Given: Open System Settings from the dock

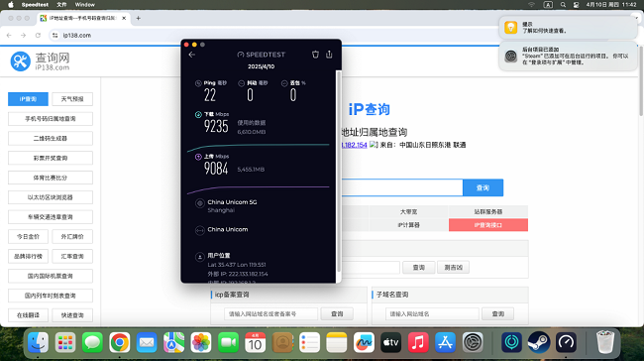Looking at the screenshot, I should click(473, 342).
